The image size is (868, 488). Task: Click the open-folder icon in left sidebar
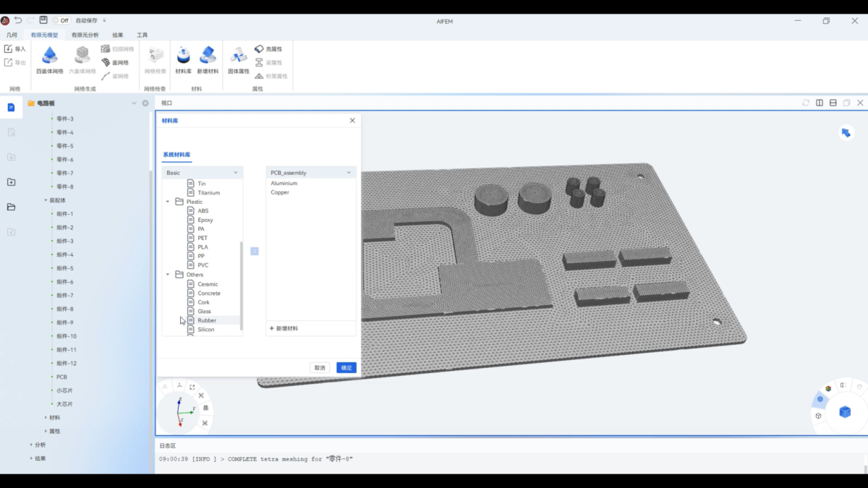11,207
